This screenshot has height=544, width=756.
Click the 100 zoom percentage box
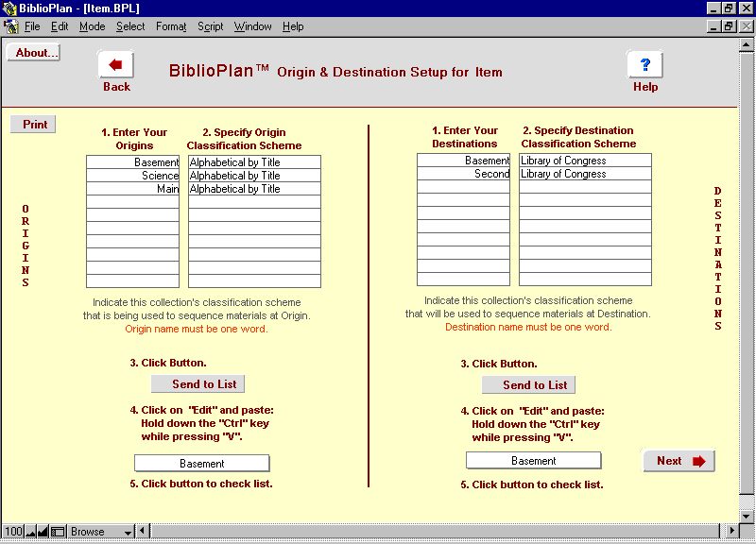pos(13,532)
